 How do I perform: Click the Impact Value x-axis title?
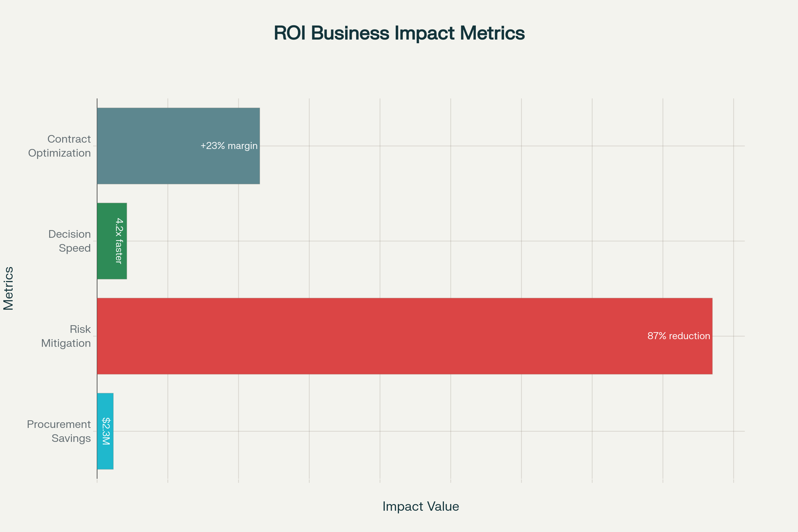click(421, 506)
